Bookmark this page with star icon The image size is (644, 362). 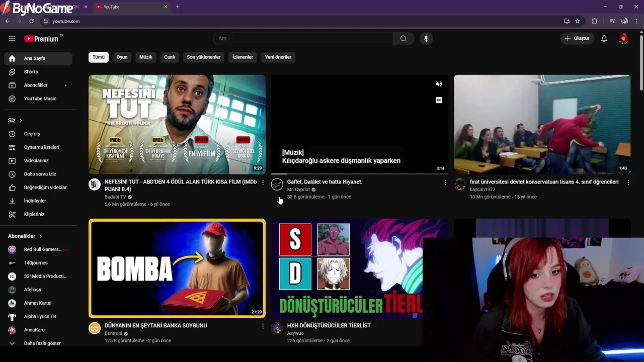click(x=578, y=21)
